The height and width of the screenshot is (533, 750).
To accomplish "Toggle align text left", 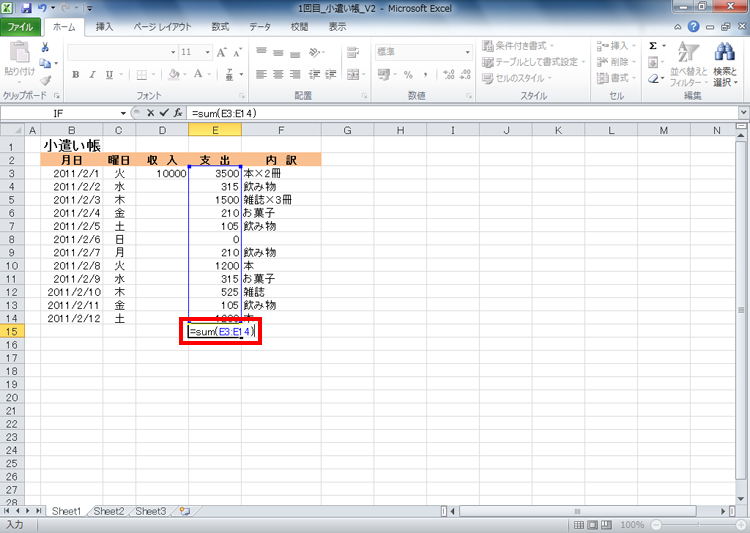I will pyautogui.click(x=261, y=75).
